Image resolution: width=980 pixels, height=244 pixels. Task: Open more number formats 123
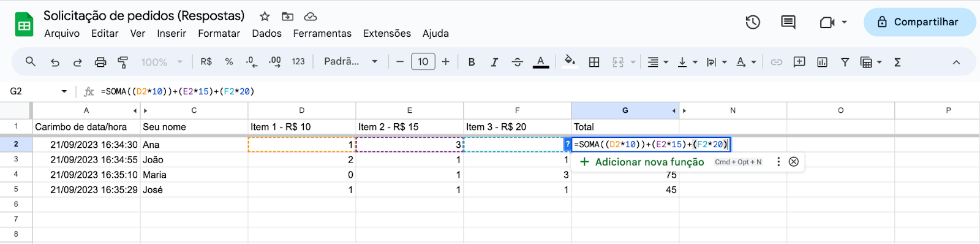point(298,62)
